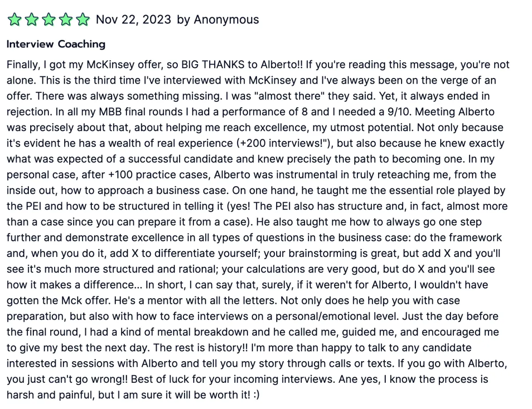Click the second green rating star
Image resolution: width=532 pixels, height=409 pixels.
(31, 20)
